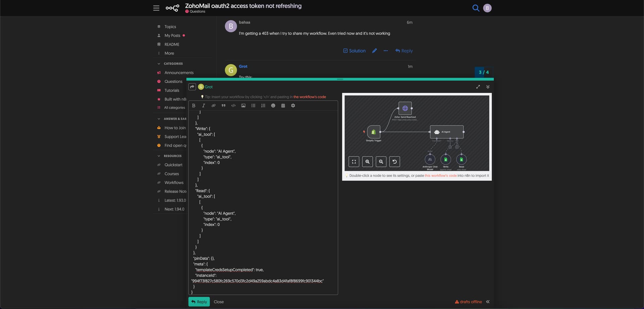Open the Questions category in sidebar

pos(173,81)
